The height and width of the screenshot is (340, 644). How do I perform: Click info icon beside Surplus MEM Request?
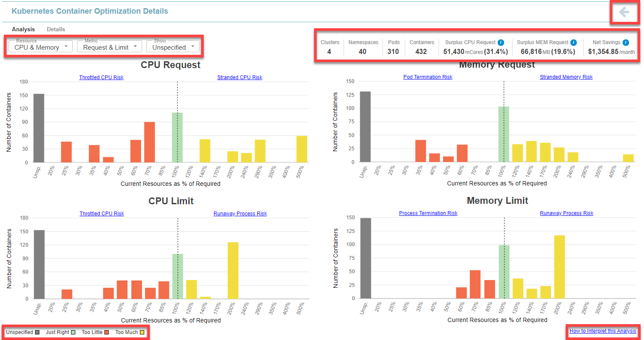click(x=574, y=42)
